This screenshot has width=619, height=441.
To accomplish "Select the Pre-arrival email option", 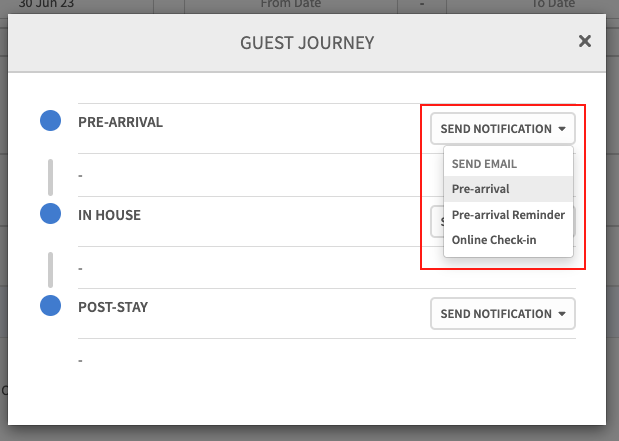I will [480, 188].
